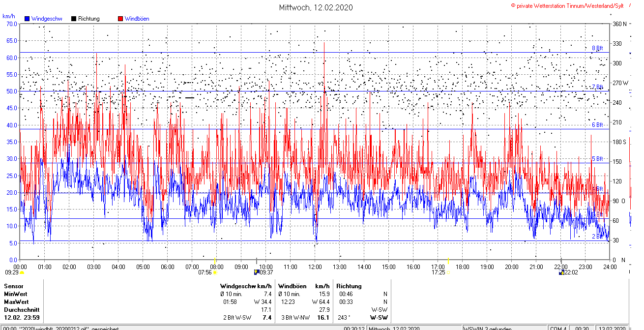Click the private Wetterstation Tinnum/Westerland/Sylt copyright text
This screenshot has height=330, width=644.
(x=567, y=5)
